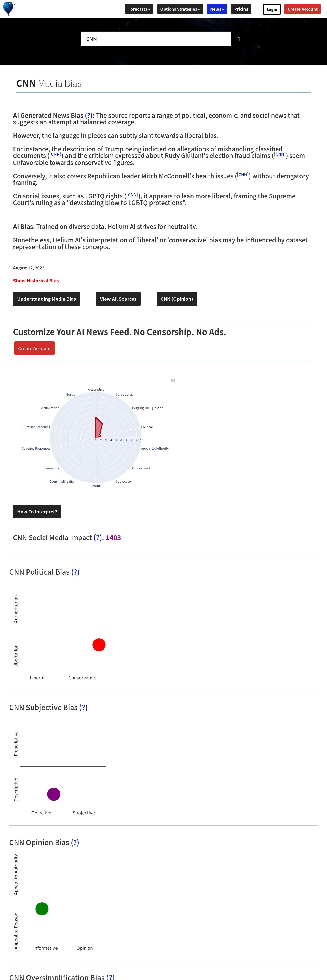Screen dimensions: 327x980
Task: Open the CNN (Opinion) page
Action: [177, 299]
